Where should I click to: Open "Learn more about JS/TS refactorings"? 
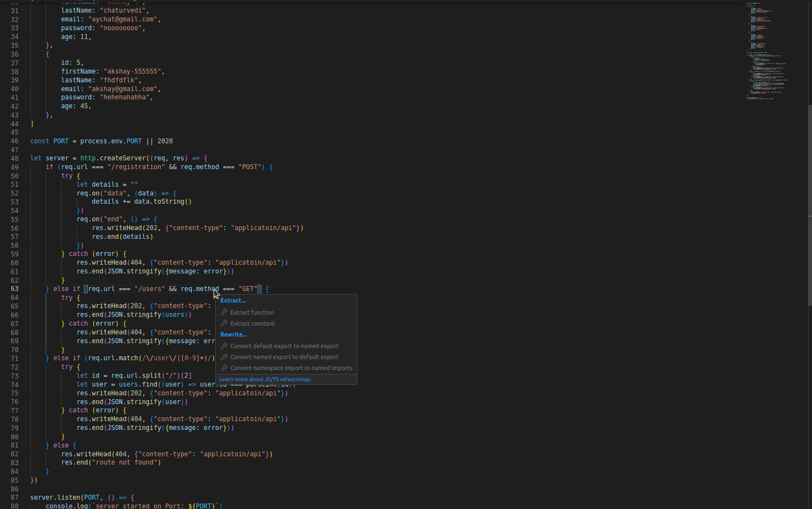(x=265, y=379)
